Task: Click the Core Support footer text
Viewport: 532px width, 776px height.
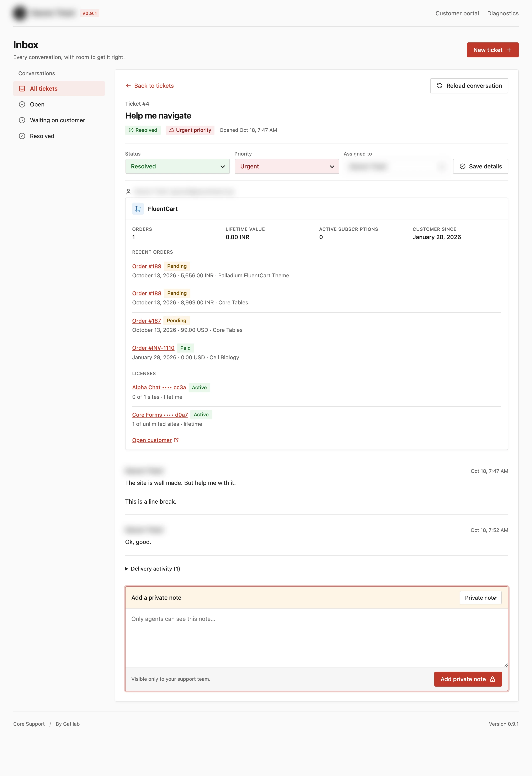Action: pyautogui.click(x=29, y=724)
